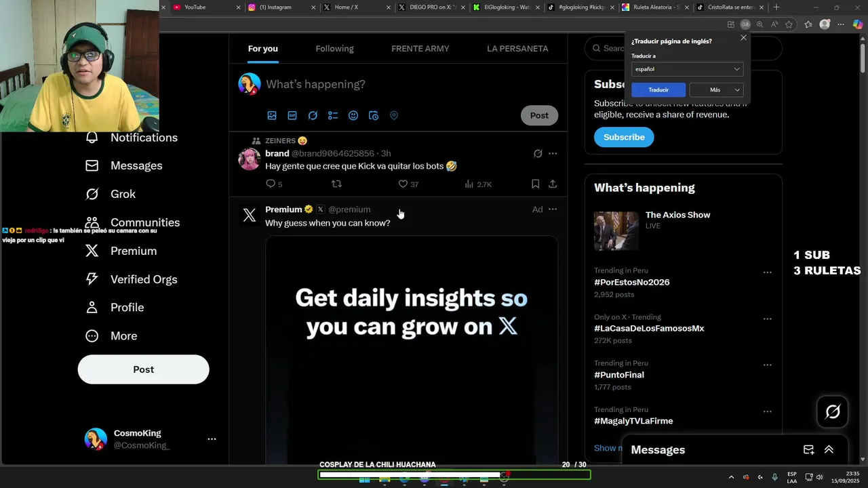Open floating Grok button at bottom right
868x488 pixels.
pos(833,411)
